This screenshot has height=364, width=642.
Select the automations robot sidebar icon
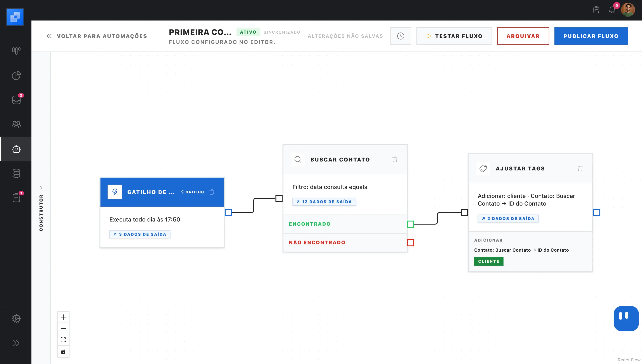tap(16, 149)
